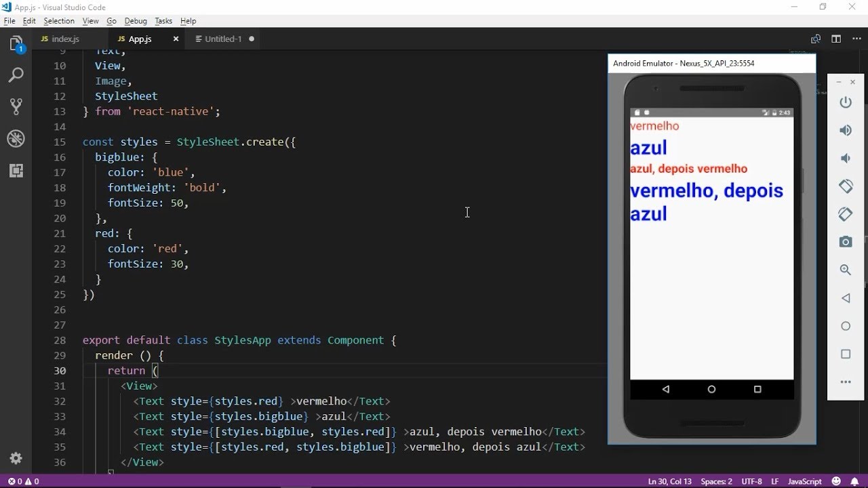The image size is (868, 488).
Task: Switch to the Untitled-1 tab
Action: click(224, 39)
